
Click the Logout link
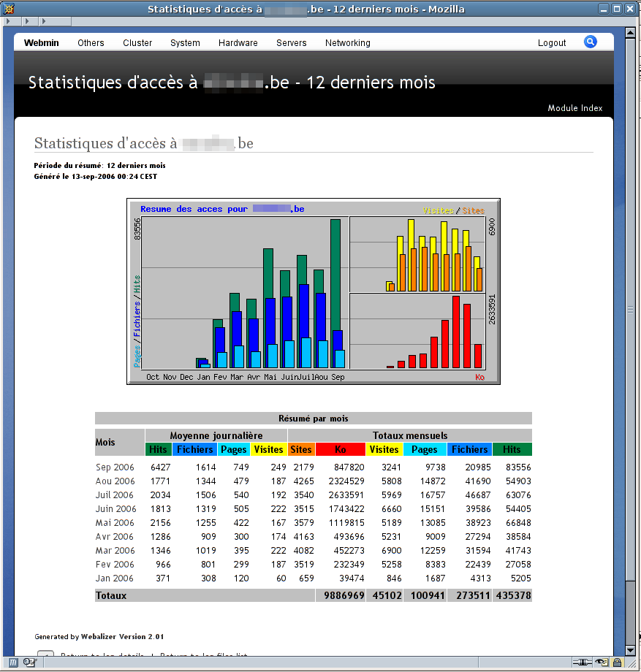[x=552, y=43]
